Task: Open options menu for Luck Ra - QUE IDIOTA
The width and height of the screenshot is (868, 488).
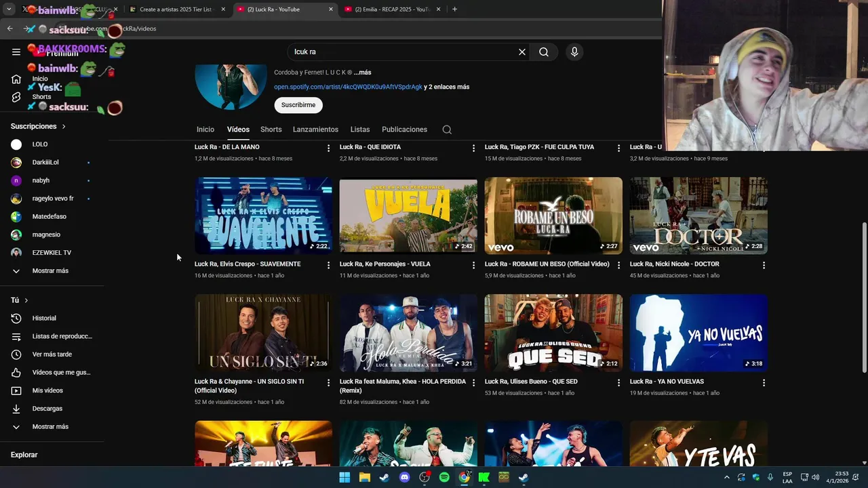Action: coord(473,148)
